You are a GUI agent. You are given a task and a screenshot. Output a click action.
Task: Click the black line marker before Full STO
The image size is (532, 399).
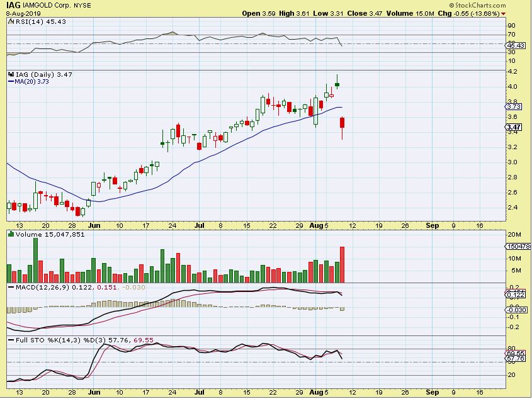click(x=11, y=340)
